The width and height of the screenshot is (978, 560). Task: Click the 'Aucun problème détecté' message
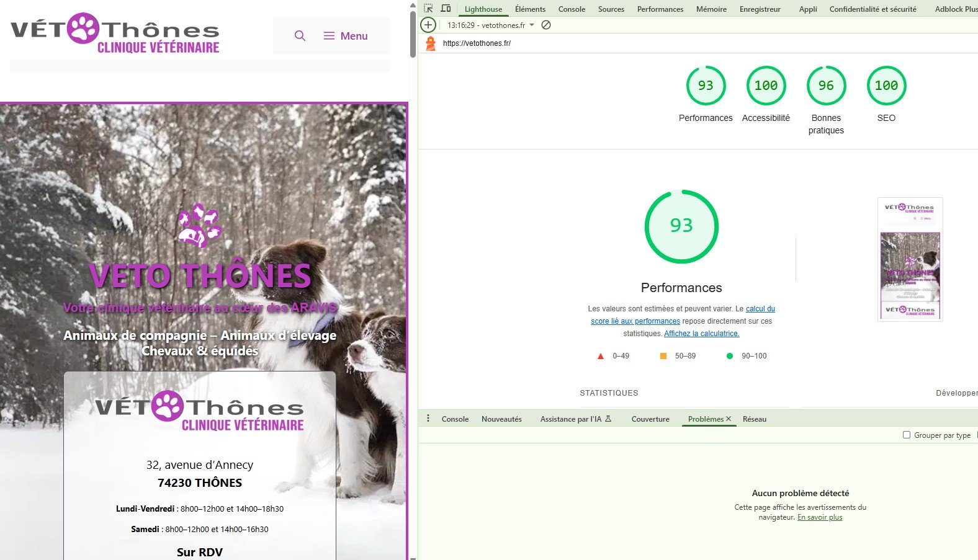801,493
